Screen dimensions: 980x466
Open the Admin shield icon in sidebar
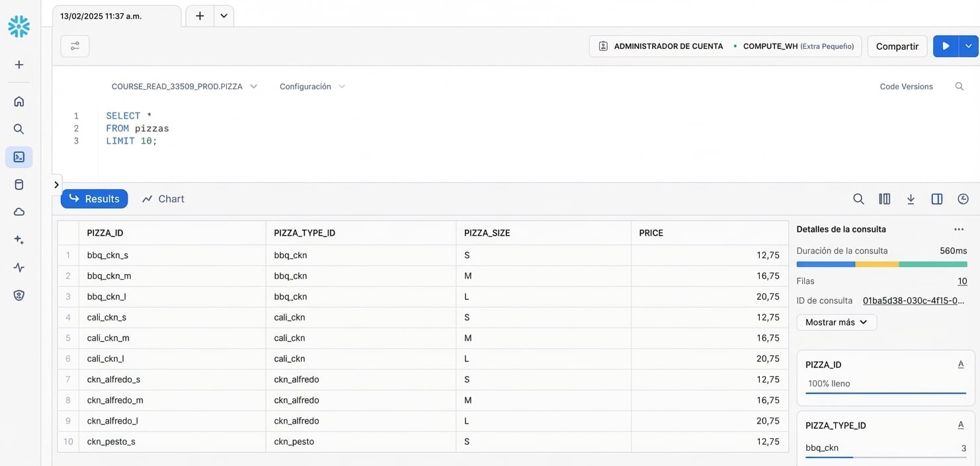[19, 295]
